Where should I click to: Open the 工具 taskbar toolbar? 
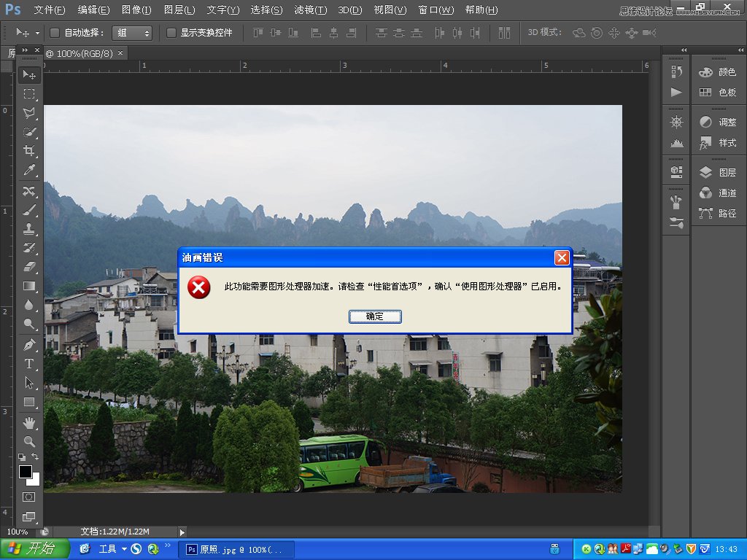tap(108, 549)
